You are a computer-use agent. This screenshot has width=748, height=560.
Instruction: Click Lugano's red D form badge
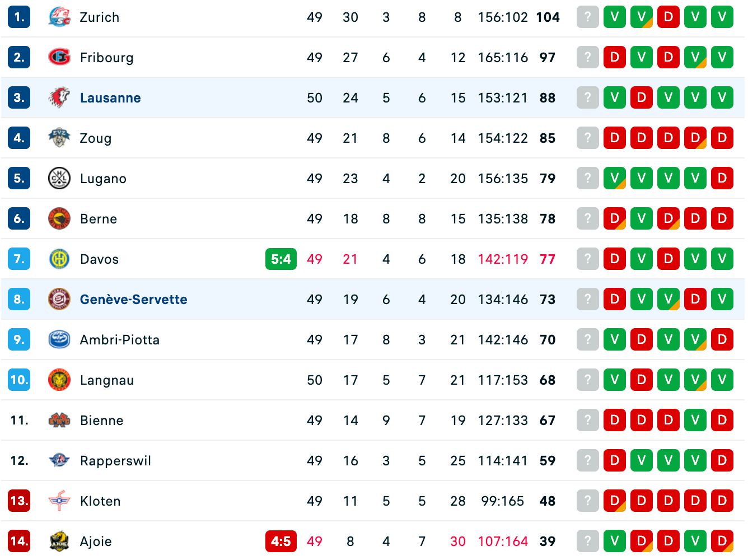(x=722, y=179)
